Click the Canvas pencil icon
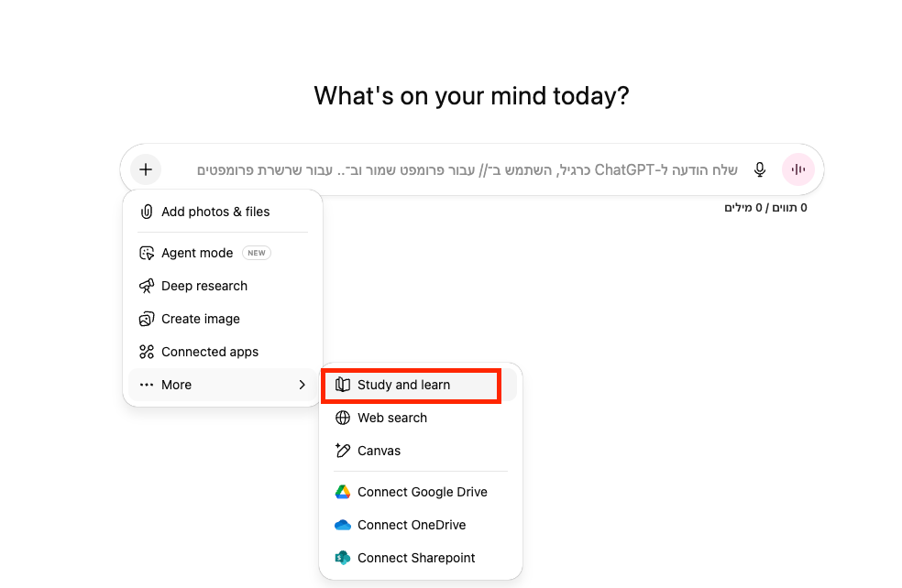Screen dimensions: 902x588 [342, 451]
